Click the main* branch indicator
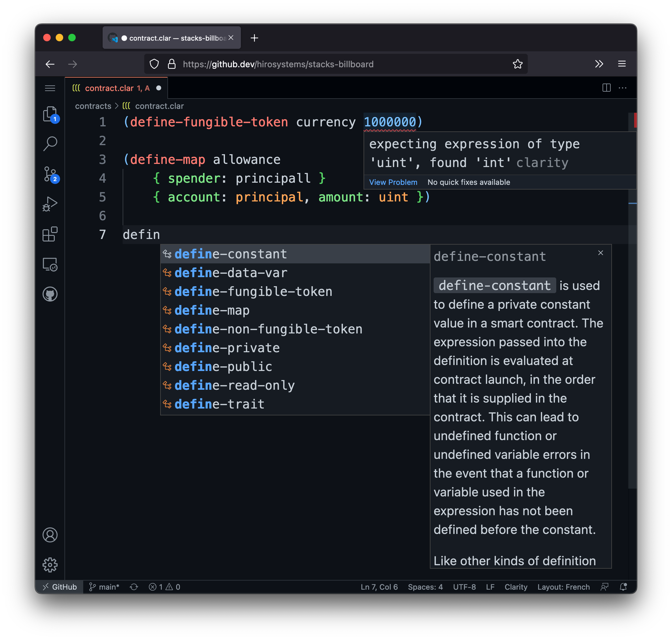The width and height of the screenshot is (672, 640). [104, 587]
